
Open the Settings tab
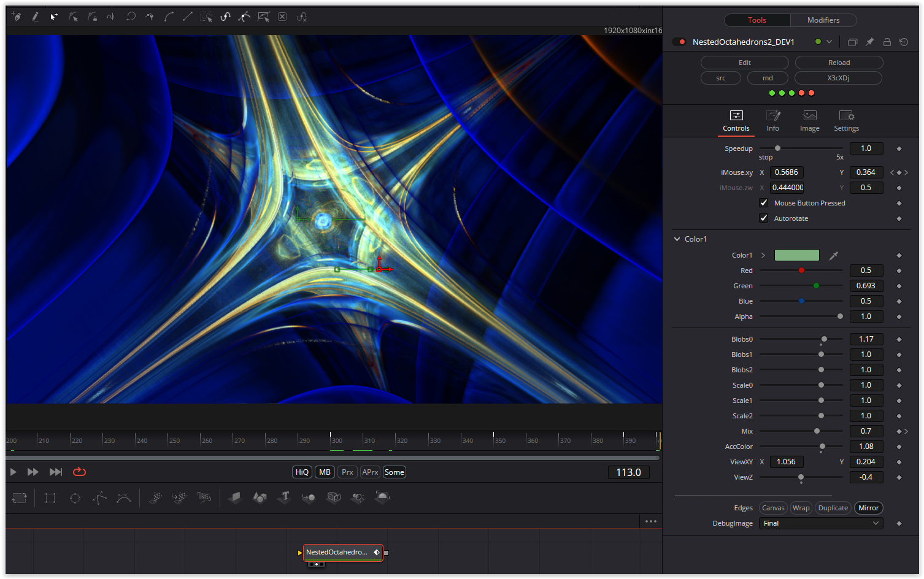[x=847, y=121]
